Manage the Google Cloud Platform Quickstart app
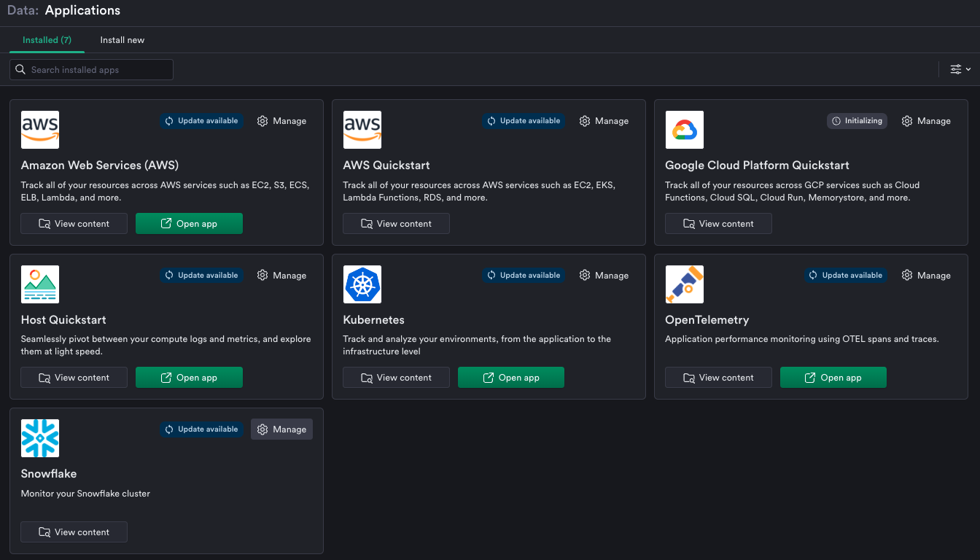The image size is (980, 560). tap(927, 121)
